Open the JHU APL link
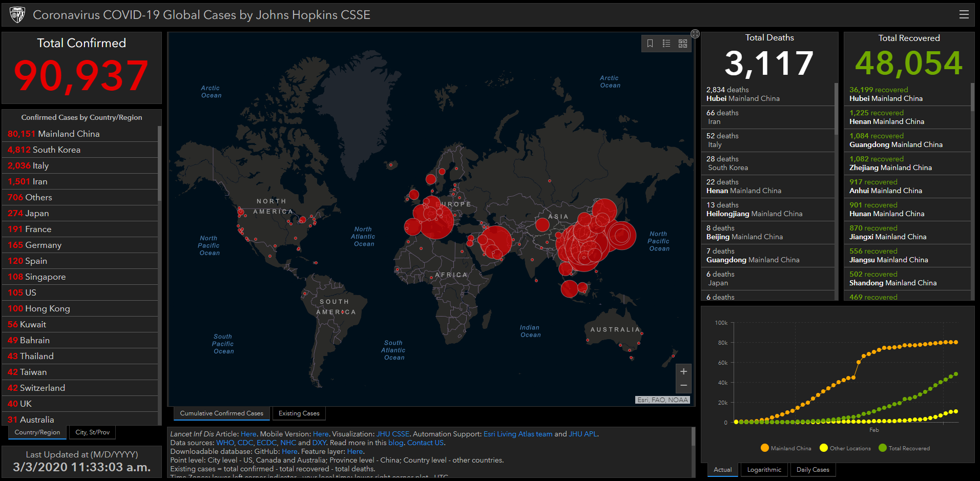Viewport: 980px width, 481px height. (583, 434)
